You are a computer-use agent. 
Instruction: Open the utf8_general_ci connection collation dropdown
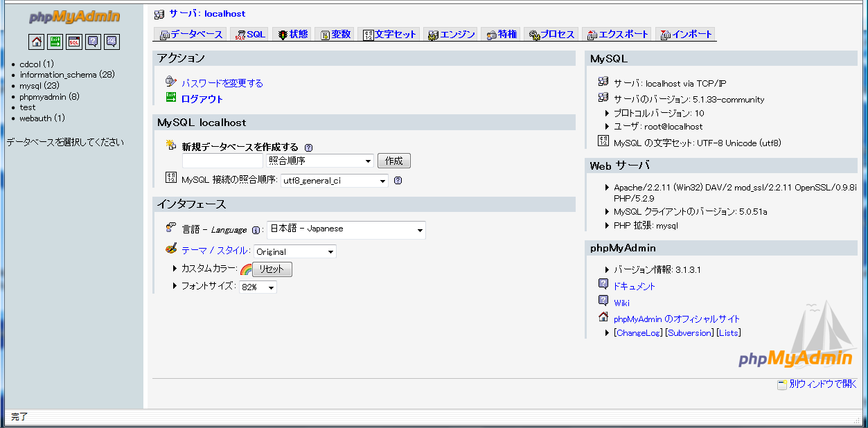coord(334,181)
